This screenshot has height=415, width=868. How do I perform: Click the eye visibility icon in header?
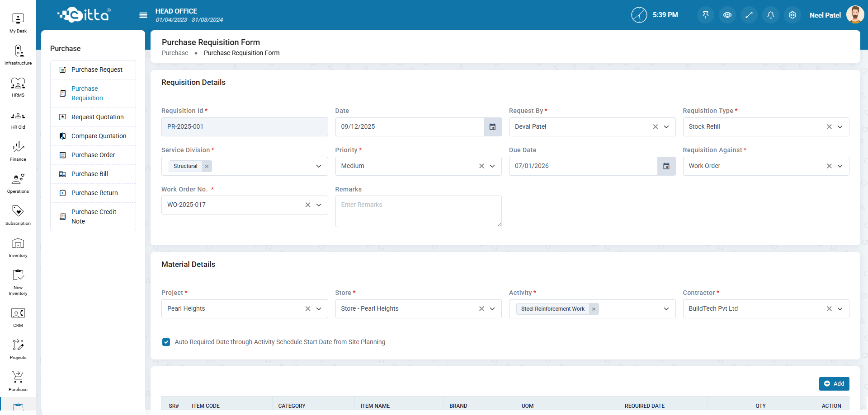(x=727, y=15)
